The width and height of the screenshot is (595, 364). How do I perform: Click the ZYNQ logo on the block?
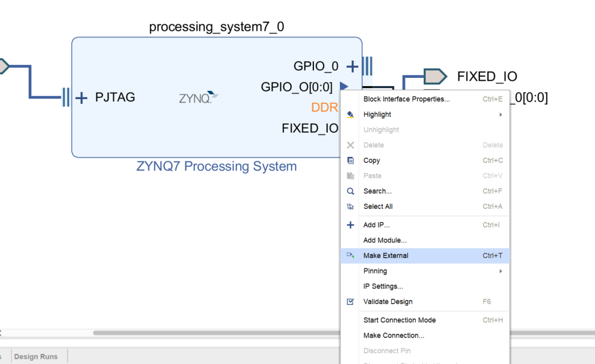click(198, 98)
